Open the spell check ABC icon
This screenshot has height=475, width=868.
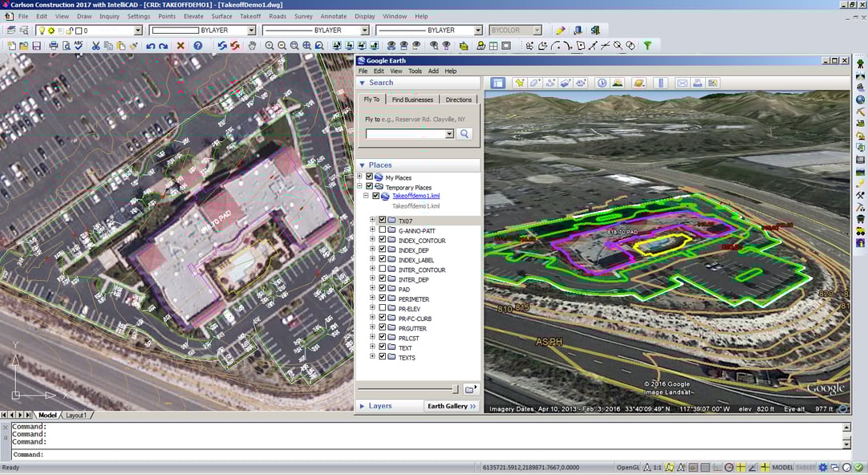[x=77, y=46]
